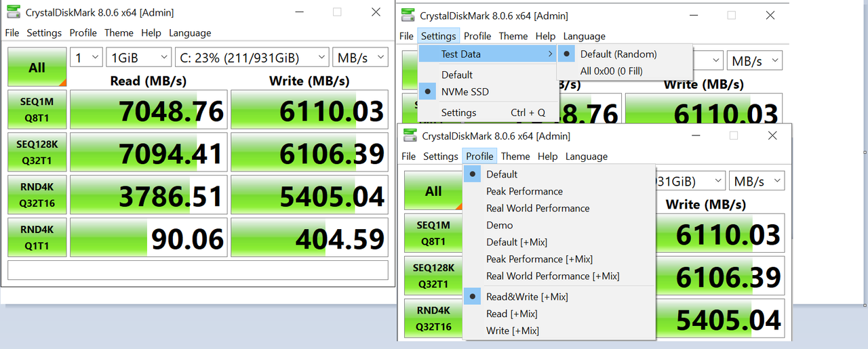Run RND4K Q1T1 test in left window
868x349 pixels.
click(x=37, y=237)
